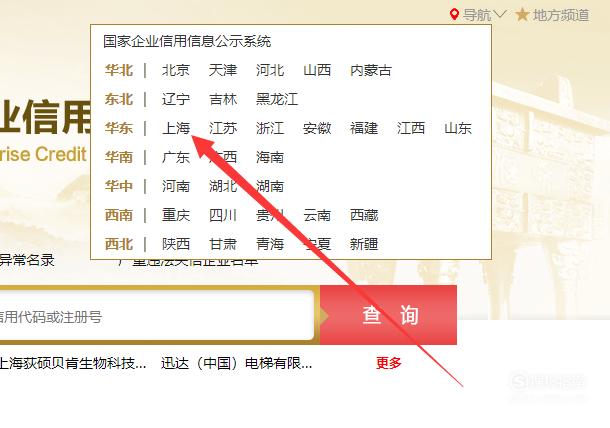Click the red location pin icon
This screenshot has width=610, height=428.
tap(454, 14)
